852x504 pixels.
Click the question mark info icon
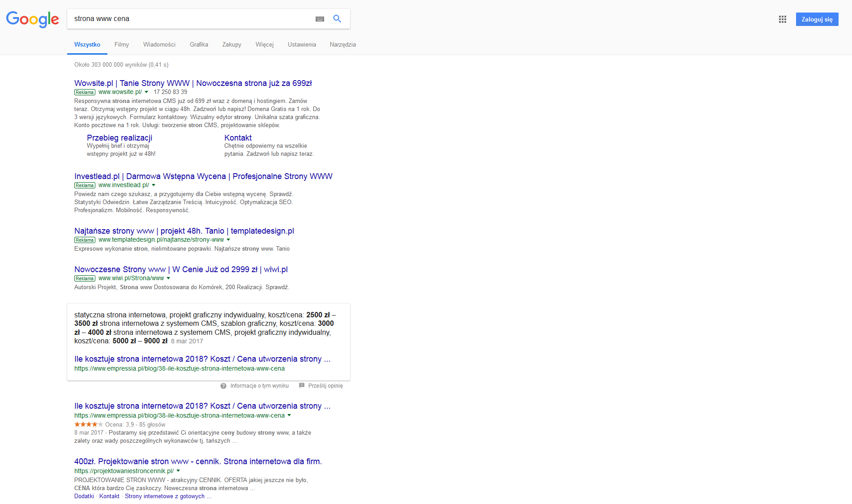pyautogui.click(x=223, y=386)
